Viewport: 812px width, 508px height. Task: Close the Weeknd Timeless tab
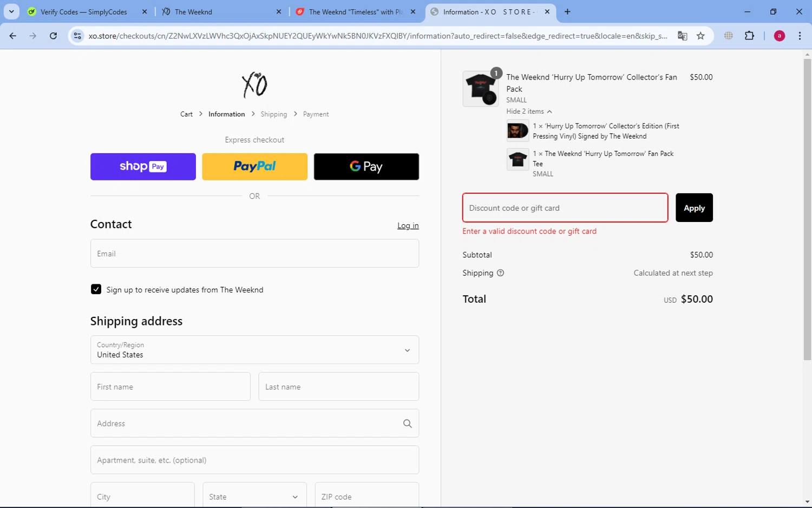pos(413,11)
